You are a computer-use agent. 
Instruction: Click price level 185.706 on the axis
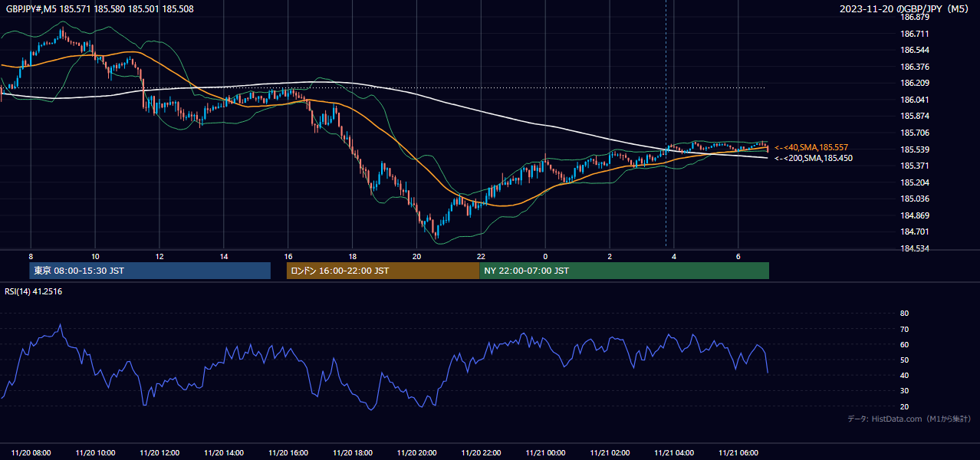[915, 133]
